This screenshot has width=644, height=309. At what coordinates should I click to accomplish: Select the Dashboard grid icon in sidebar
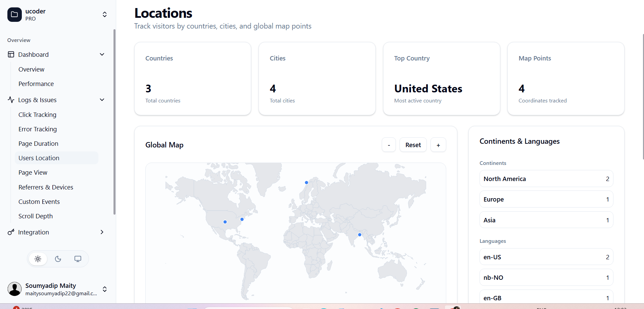pyautogui.click(x=11, y=54)
